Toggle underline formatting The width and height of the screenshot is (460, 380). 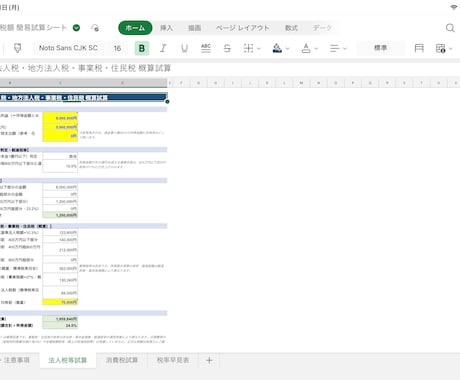click(184, 48)
